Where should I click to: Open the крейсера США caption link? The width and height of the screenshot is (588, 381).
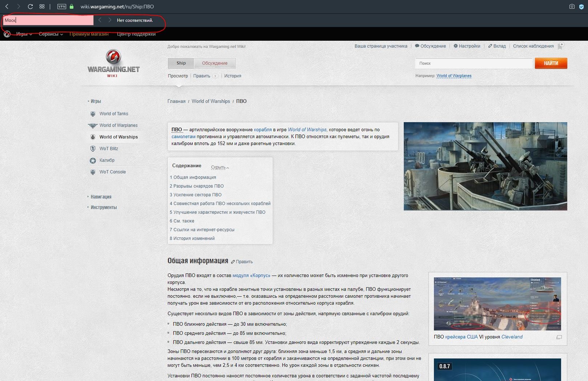pyautogui.click(x=462, y=337)
